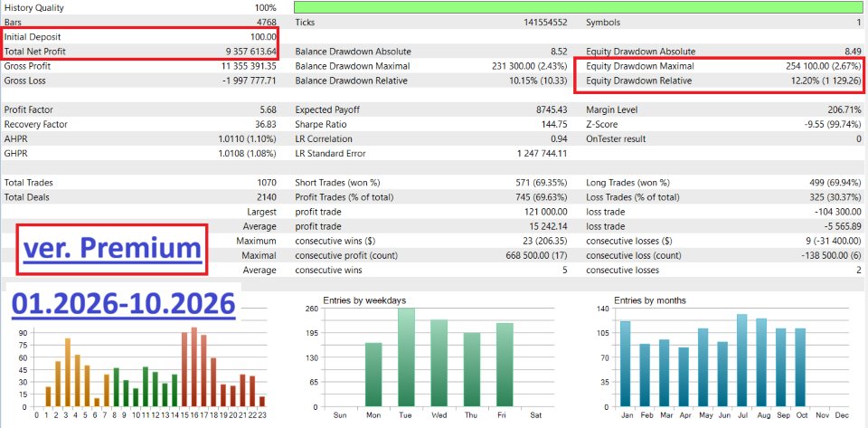Screen dimensions: 868x428
Task: Select Short Trades value 571 (69.35%)
Action: (542, 183)
